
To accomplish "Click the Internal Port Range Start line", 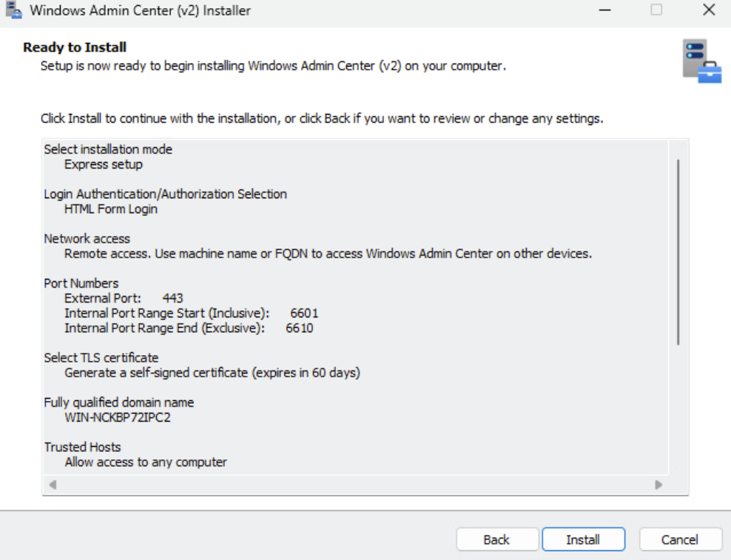I will click(x=191, y=313).
